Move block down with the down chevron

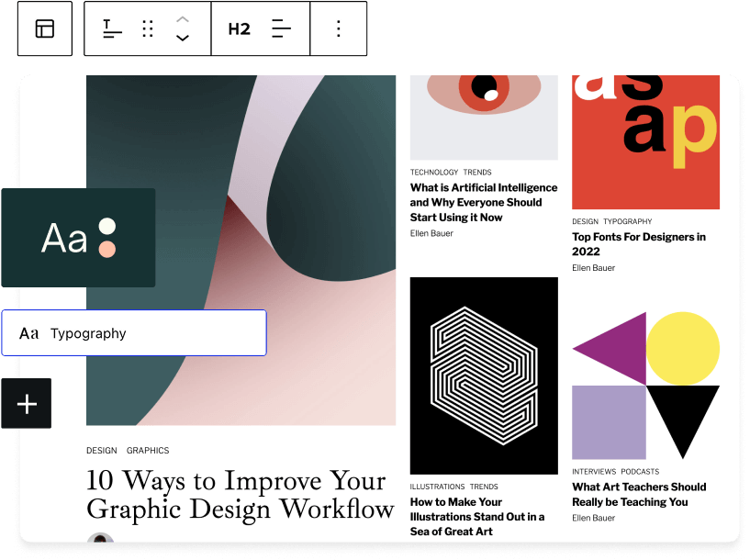pyautogui.click(x=183, y=39)
